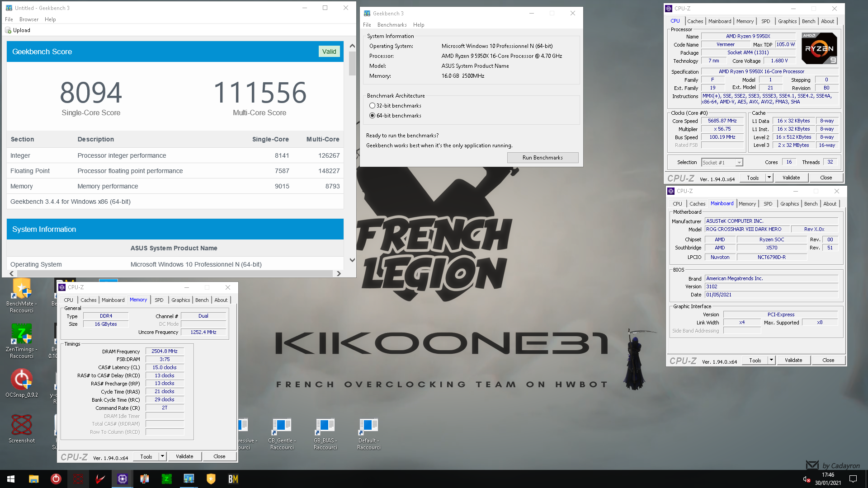
Task: Click Validate in CPU-Z CPU window
Action: click(x=791, y=178)
